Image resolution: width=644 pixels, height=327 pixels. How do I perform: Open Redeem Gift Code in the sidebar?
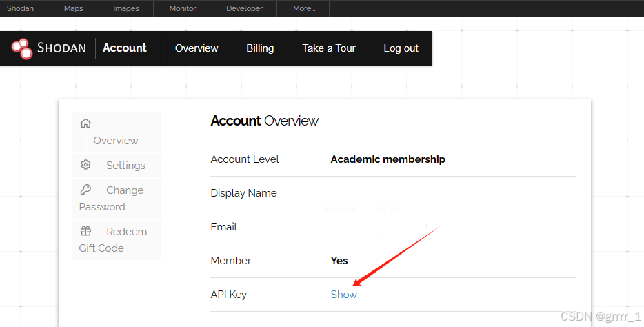[x=117, y=240]
